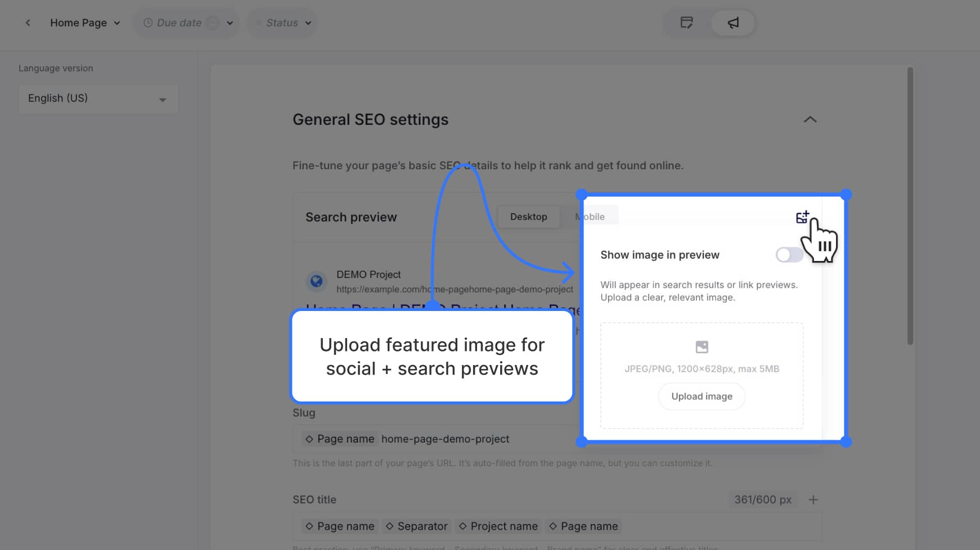Image resolution: width=980 pixels, height=550 pixels.
Task: Click the Upload image button
Action: point(702,396)
